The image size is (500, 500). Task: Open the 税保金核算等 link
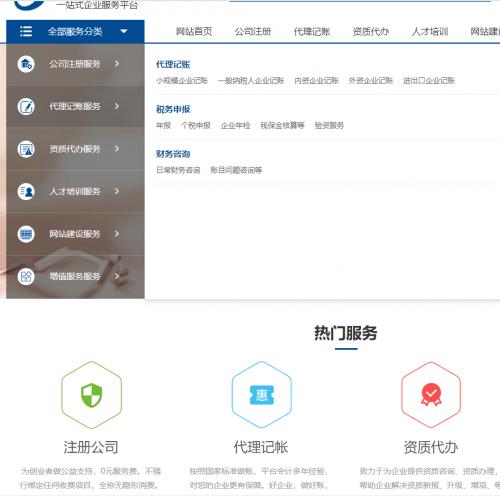(282, 125)
